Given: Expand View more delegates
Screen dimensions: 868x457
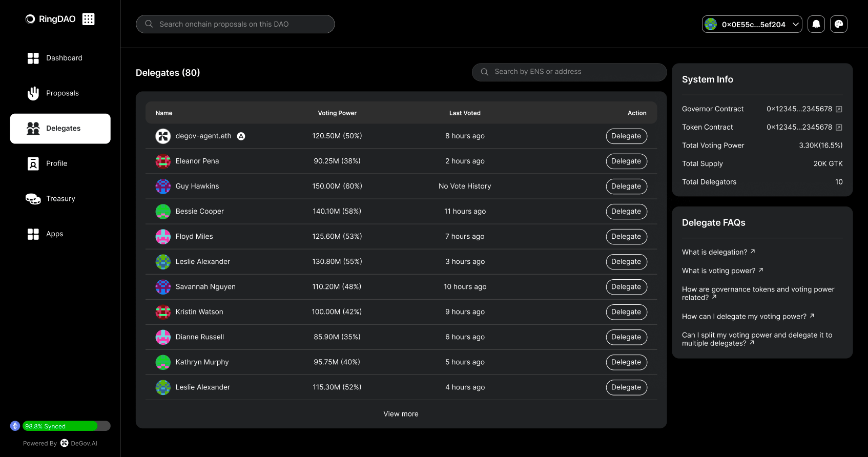Looking at the screenshot, I should (x=401, y=414).
